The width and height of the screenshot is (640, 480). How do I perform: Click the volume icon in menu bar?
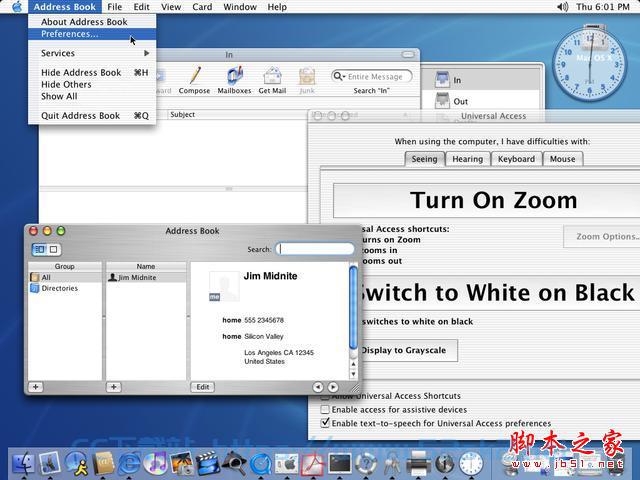(562, 7)
